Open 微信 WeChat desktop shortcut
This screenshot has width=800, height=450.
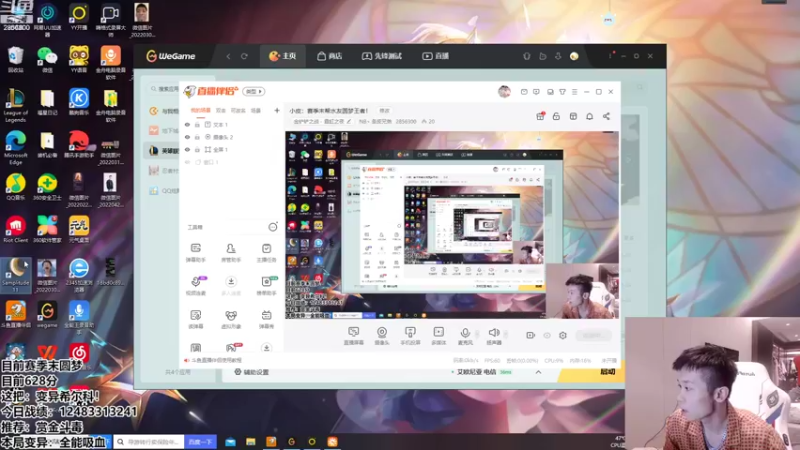(x=47, y=59)
